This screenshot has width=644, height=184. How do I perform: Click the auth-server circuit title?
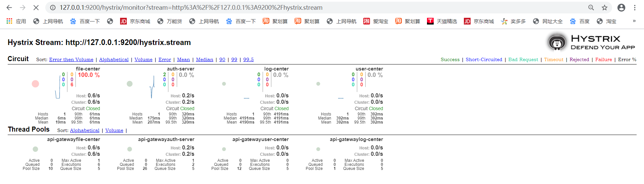[x=180, y=69]
